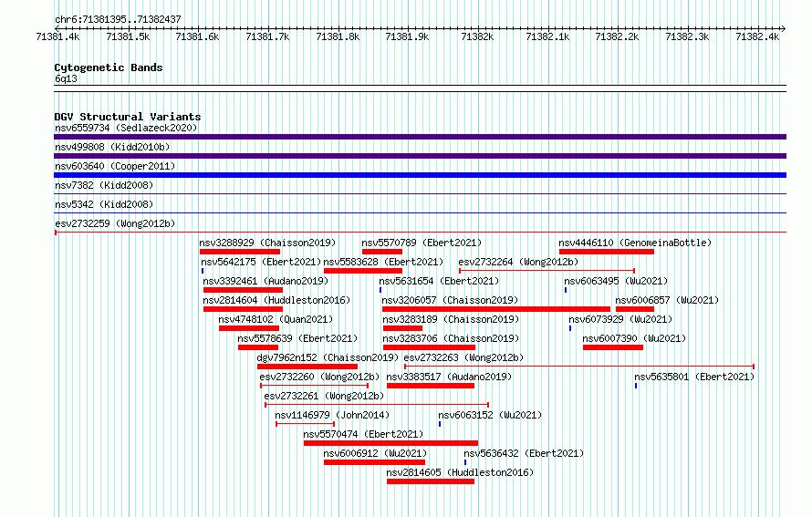Select the nsv3288929 (Chaisson2019) red bar
812x517 pixels.
tap(240, 252)
